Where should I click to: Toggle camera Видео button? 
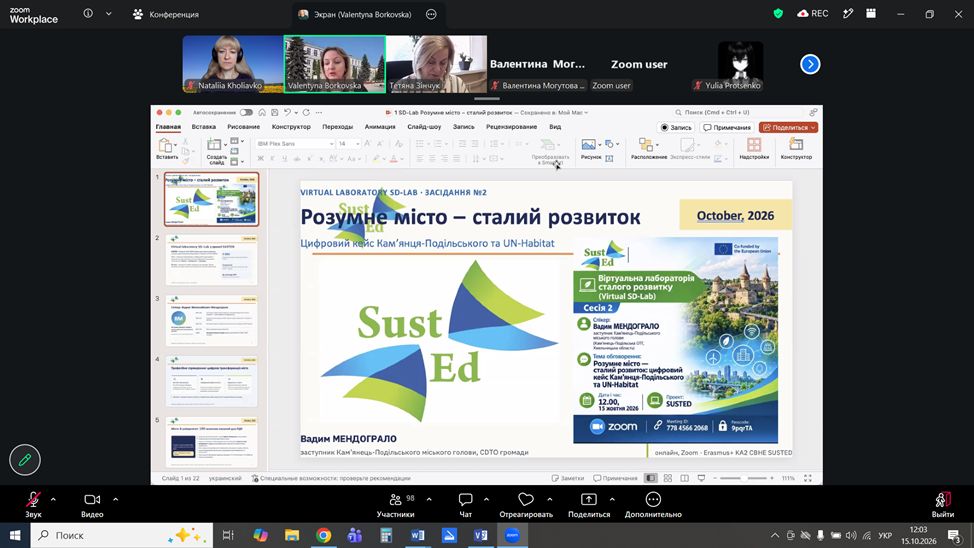click(x=92, y=505)
